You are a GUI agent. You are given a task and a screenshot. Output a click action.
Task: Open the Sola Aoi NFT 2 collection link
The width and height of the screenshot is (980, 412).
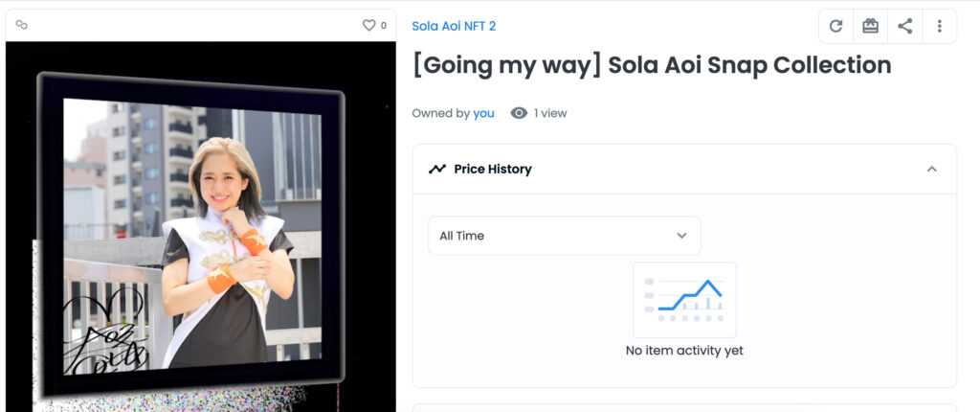[454, 26]
